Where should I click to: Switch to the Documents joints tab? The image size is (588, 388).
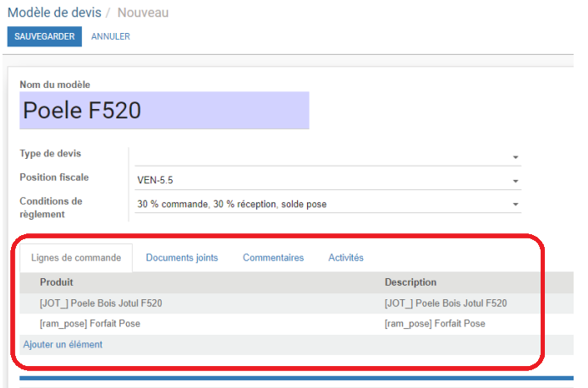[x=182, y=258]
